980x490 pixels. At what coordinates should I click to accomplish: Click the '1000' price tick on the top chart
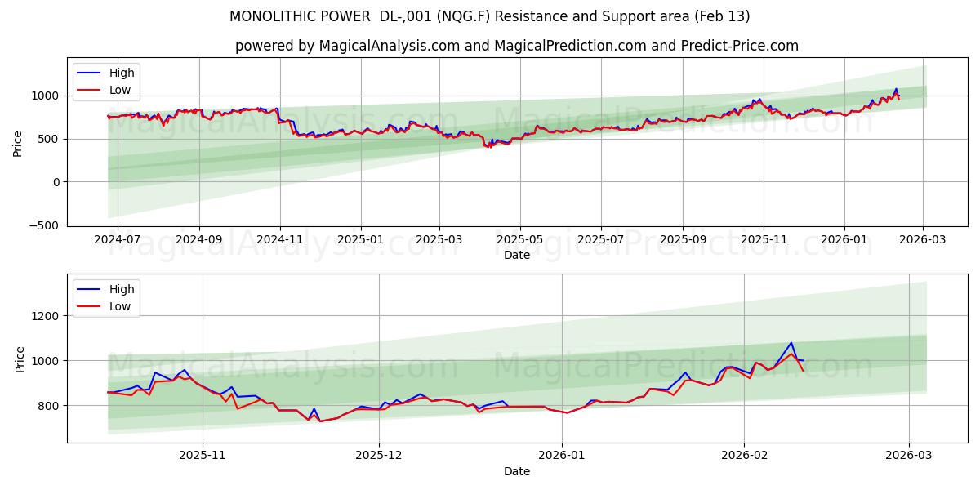click(x=47, y=96)
